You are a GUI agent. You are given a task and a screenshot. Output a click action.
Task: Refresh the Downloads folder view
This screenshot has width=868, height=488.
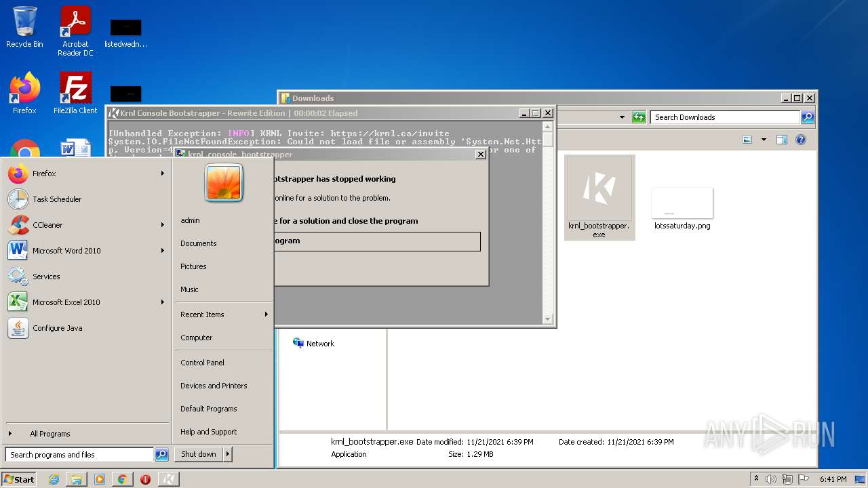pyautogui.click(x=639, y=117)
